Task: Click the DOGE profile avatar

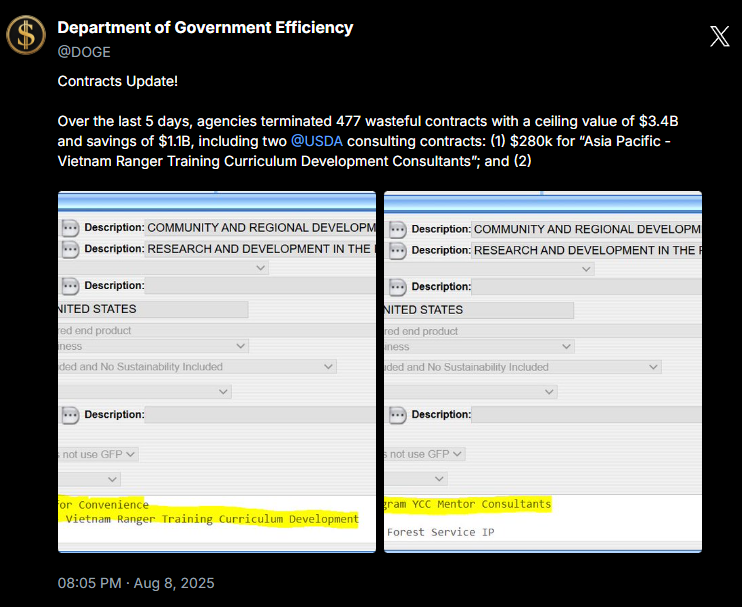Action: click(x=26, y=35)
